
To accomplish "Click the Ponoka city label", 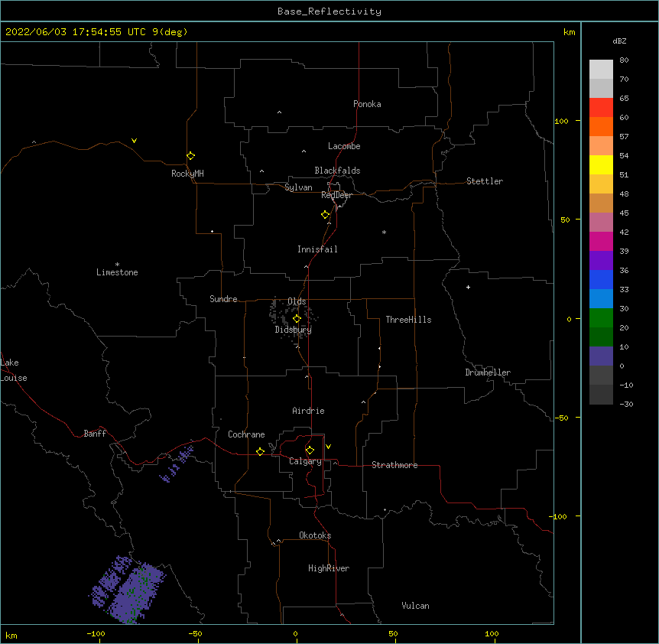I will (x=367, y=104).
